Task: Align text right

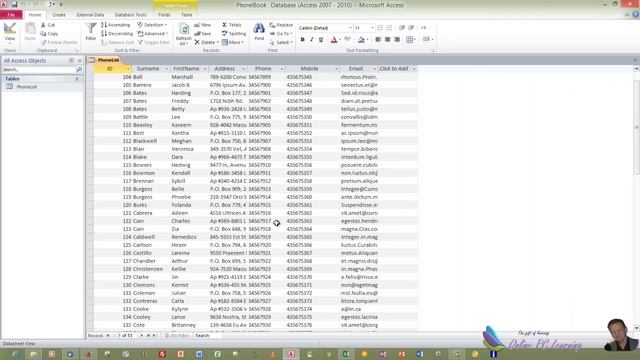Action: [x=397, y=40]
